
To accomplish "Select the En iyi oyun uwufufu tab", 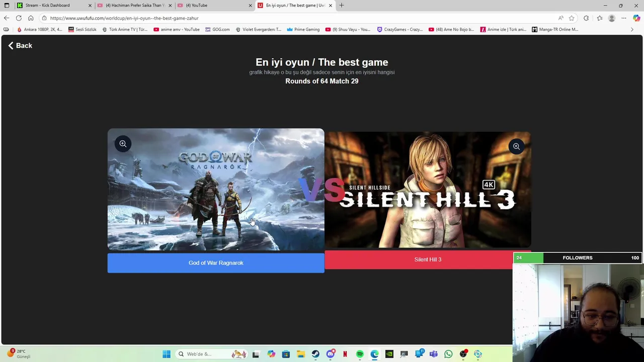I will (x=295, y=6).
